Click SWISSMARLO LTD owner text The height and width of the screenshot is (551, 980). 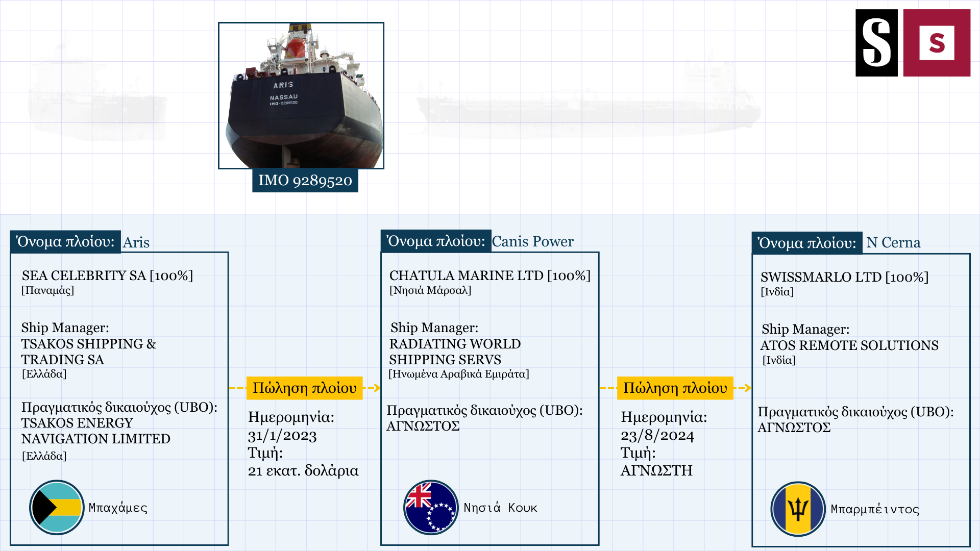pos(844,278)
